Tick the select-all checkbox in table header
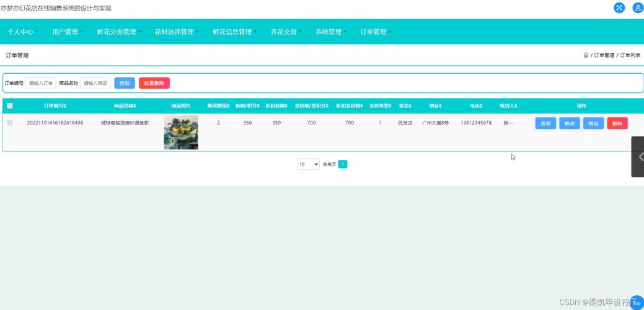 tap(10, 106)
